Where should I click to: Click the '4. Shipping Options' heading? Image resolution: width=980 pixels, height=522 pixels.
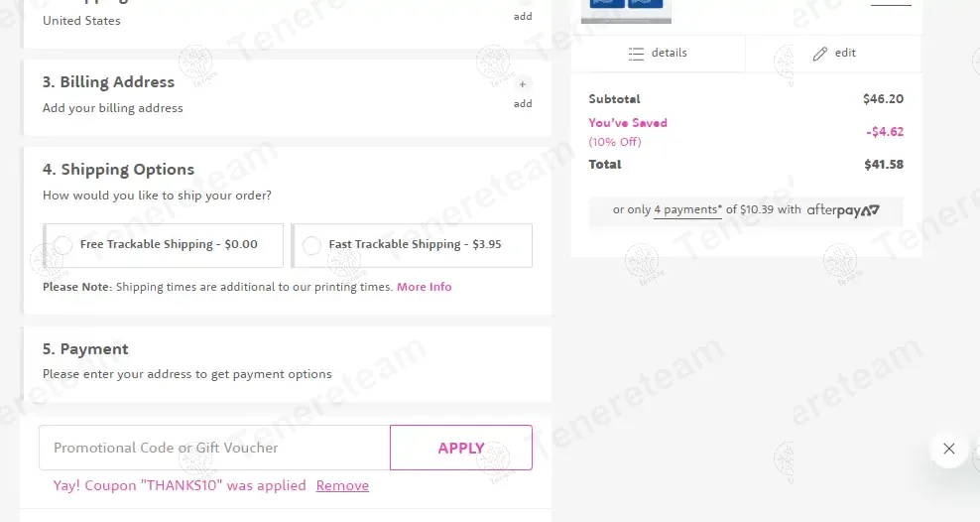[x=118, y=170]
